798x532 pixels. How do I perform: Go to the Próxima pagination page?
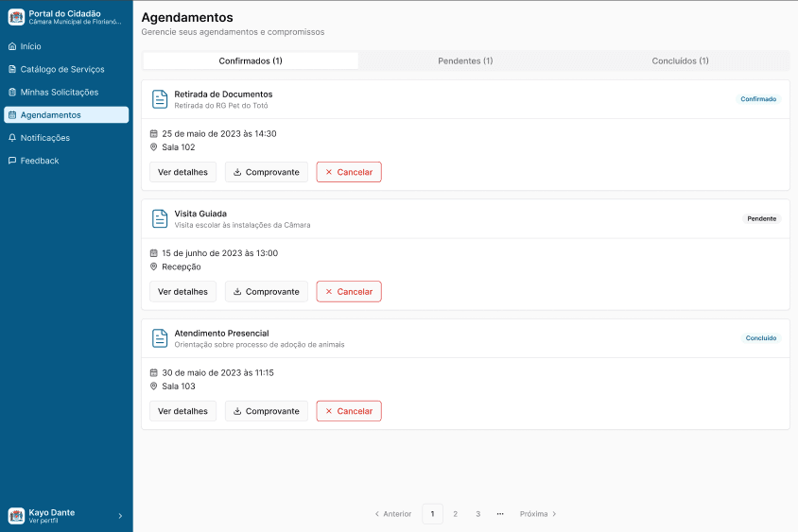538,514
